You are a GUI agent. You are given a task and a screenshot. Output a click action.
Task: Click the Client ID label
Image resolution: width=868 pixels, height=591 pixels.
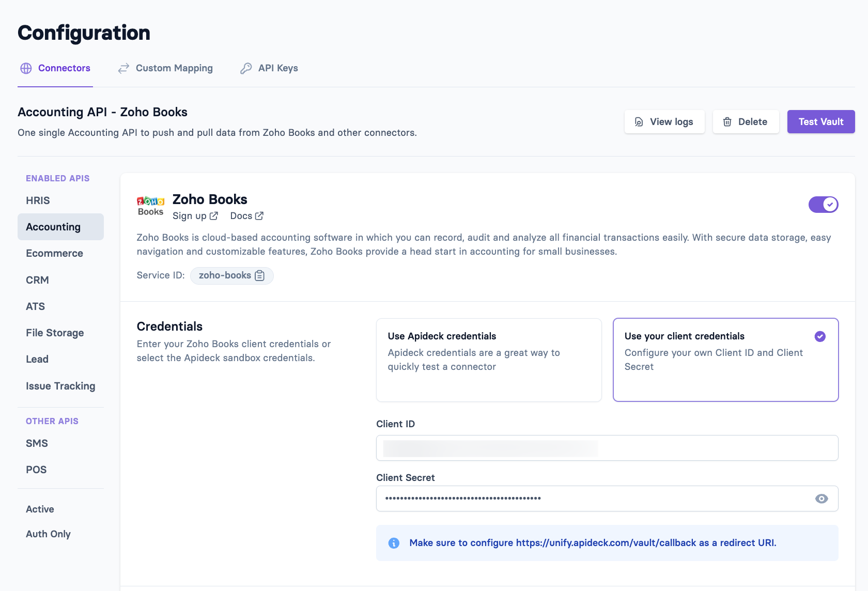[x=396, y=424]
